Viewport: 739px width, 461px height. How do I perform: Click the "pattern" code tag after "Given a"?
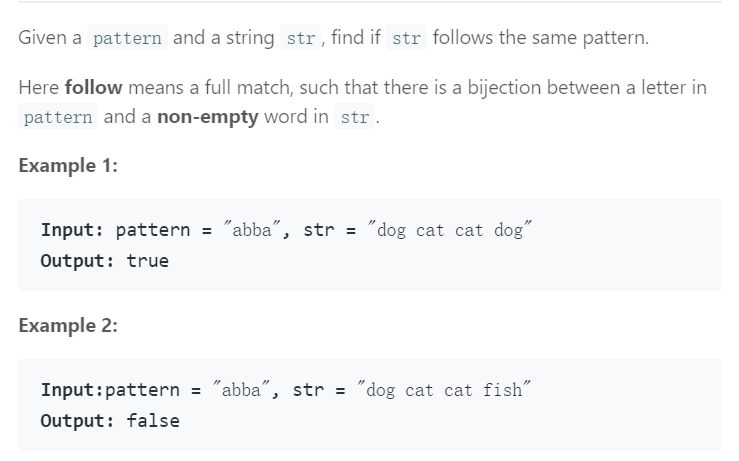(x=127, y=38)
